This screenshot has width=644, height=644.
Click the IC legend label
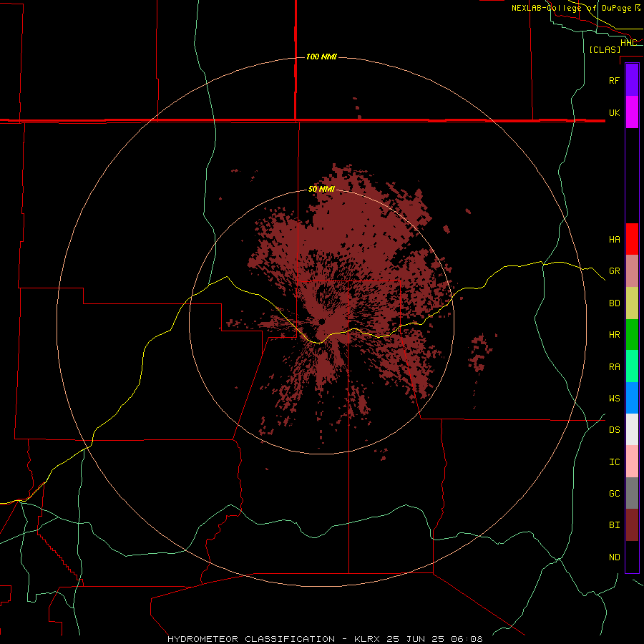615,462
